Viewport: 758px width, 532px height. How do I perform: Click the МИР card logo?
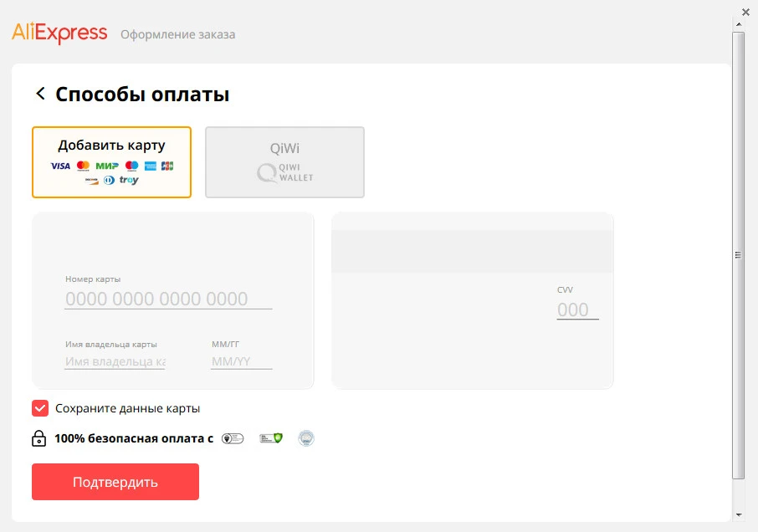pyautogui.click(x=107, y=166)
